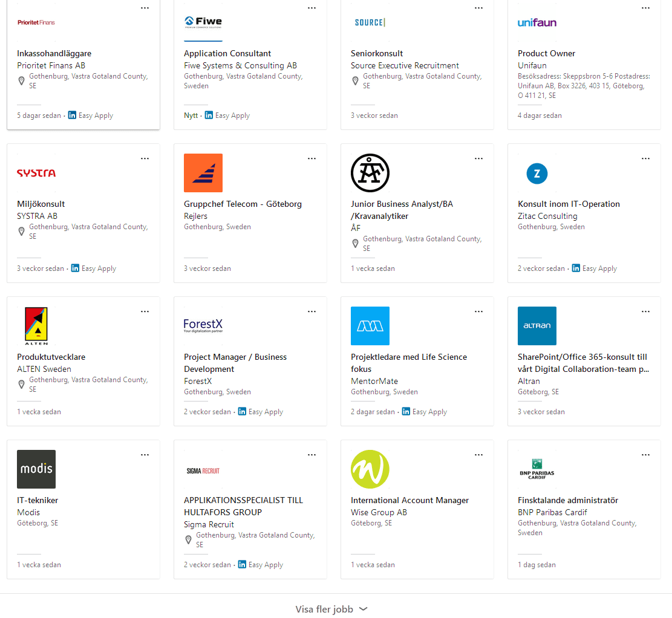
Task: Click the SYSTRA company logo
Action: click(36, 173)
